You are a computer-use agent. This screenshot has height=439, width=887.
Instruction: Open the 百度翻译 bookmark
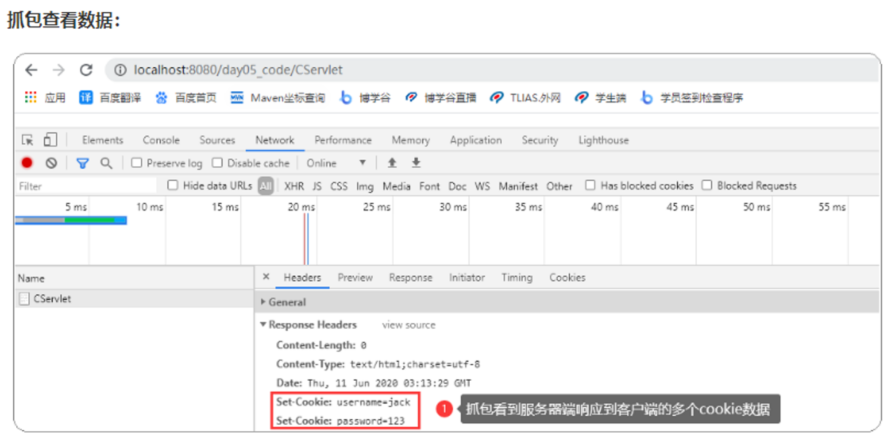pyautogui.click(x=110, y=98)
